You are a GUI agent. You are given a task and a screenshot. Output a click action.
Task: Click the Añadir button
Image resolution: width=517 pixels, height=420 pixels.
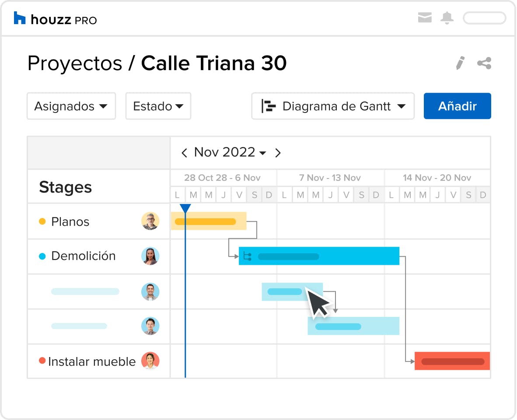[x=457, y=106]
